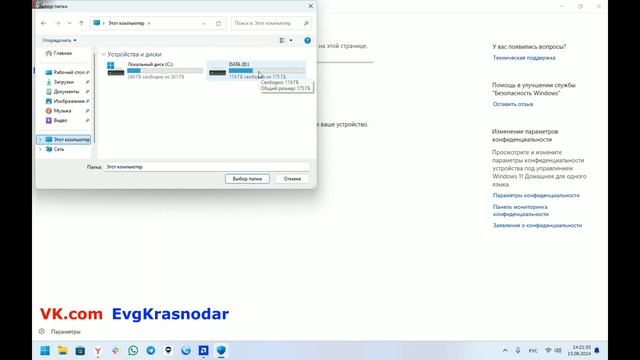Open view options dropdown arrow

(x=291, y=40)
